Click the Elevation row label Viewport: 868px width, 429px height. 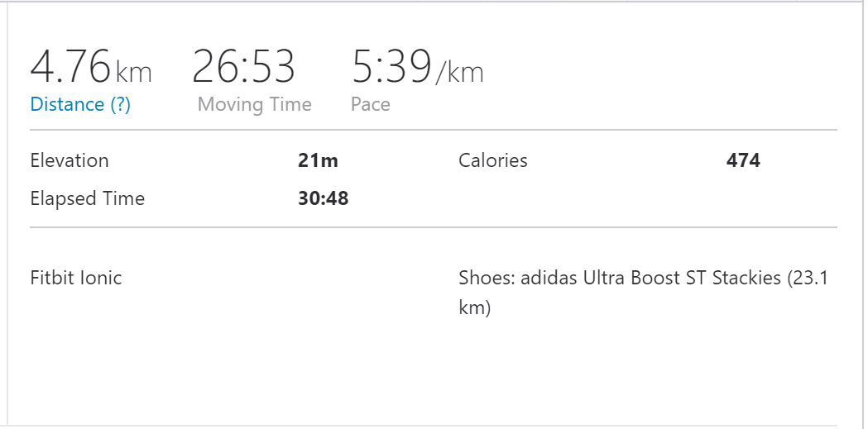[70, 160]
